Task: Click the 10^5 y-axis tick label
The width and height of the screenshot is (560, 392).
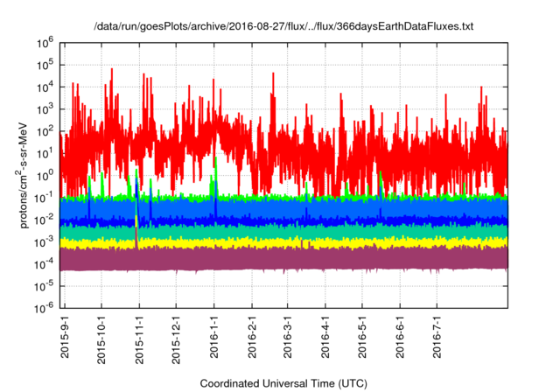Action: point(45,66)
